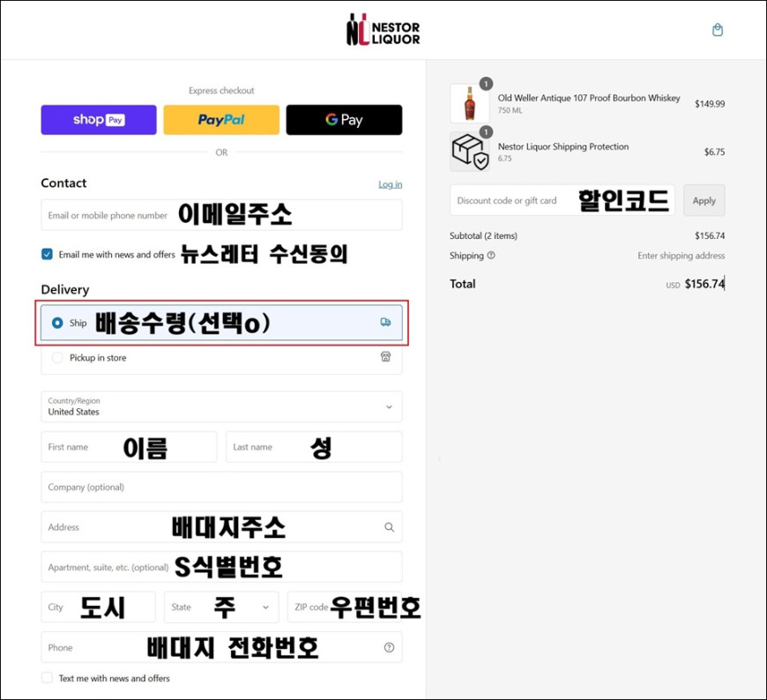Click the Subtotal (2 items) label

pos(483,235)
